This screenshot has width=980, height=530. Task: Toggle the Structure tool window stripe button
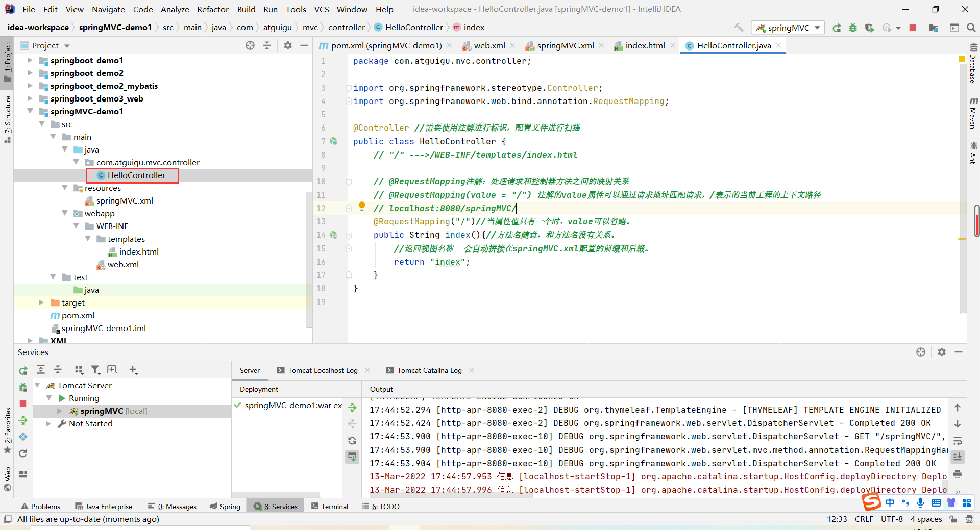7,119
